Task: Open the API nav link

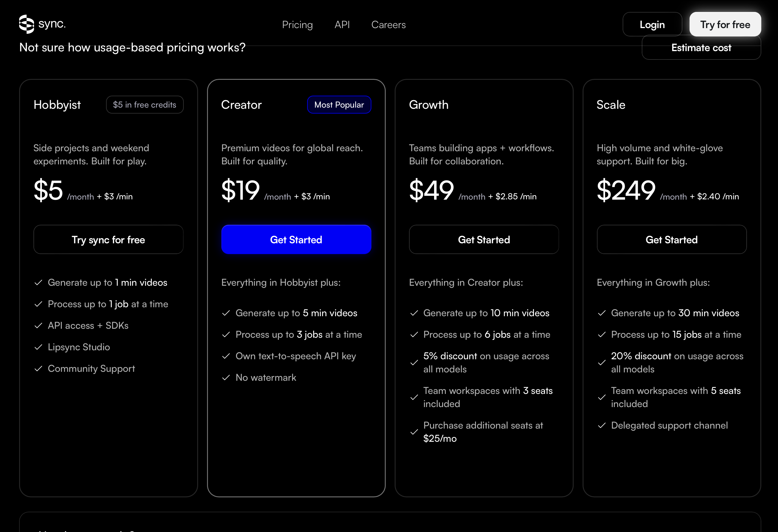Action: pyautogui.click(x=342, y=25)
